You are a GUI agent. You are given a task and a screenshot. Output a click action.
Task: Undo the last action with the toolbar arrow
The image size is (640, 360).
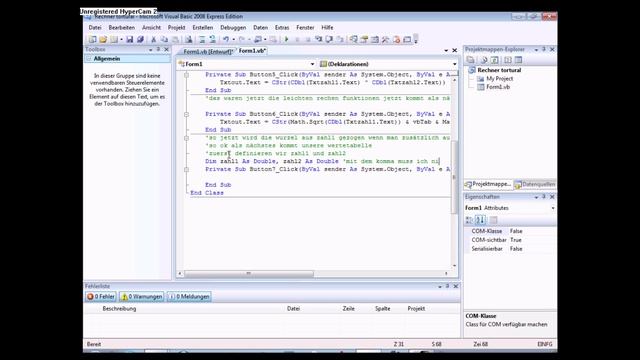click(x=226, y=40)
